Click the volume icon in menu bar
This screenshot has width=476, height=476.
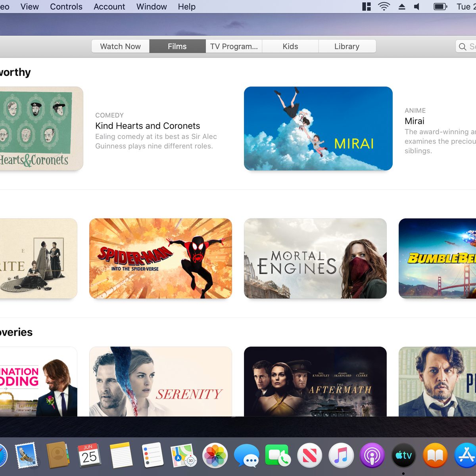pos(417,6)
